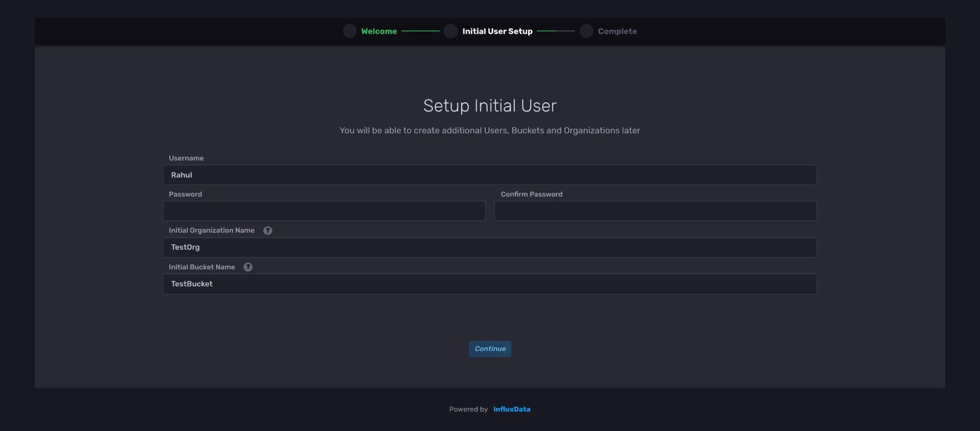Screen dimensions: 980x431
Task: Click the Initial Bucket Name label text
Action: [x=202, y=267]
